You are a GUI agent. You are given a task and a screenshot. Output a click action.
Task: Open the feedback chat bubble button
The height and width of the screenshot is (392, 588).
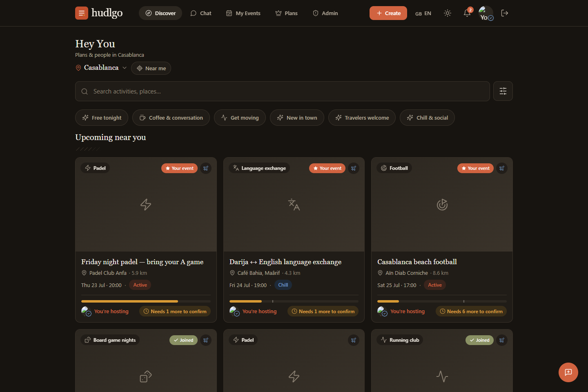[x=568, y=372]
